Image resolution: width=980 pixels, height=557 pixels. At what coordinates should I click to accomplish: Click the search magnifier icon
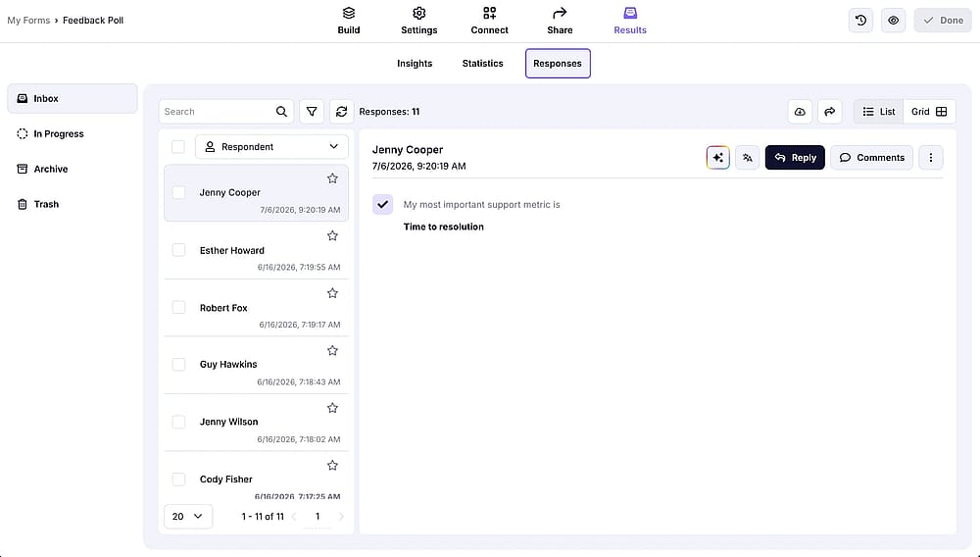click(x=281, y=111)
